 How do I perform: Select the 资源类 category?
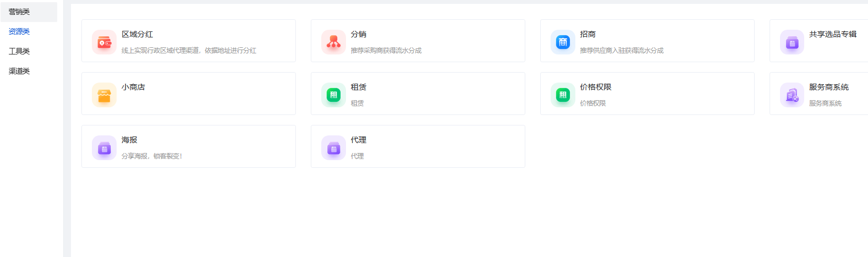pos(19,31)
